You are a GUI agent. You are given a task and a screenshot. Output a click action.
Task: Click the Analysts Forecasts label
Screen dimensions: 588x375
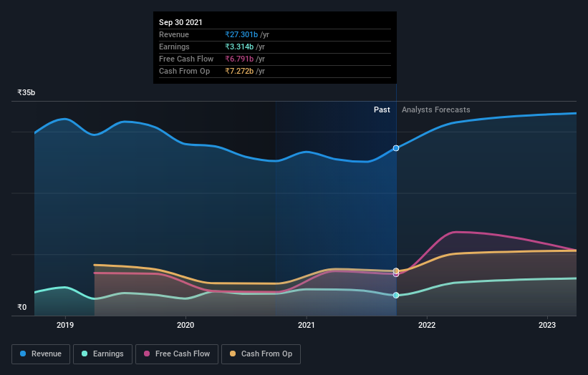pyautogui.click(x=435, y=109)
